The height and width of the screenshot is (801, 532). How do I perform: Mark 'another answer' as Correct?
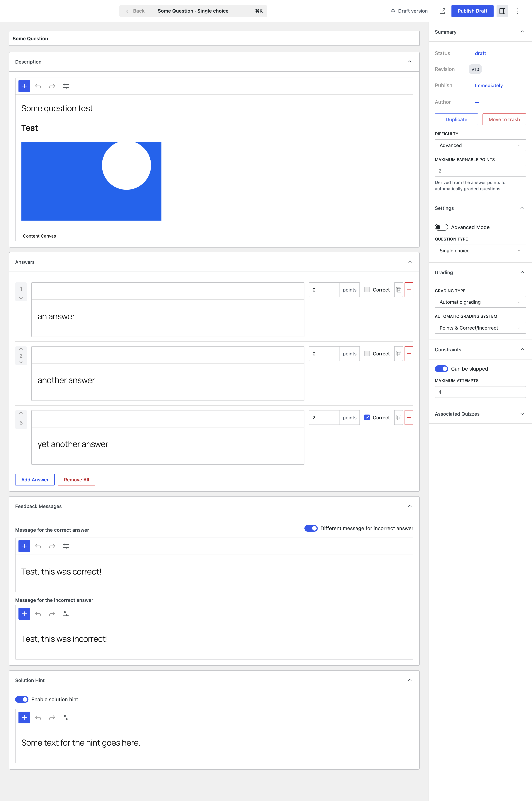[x=367, y=354]
